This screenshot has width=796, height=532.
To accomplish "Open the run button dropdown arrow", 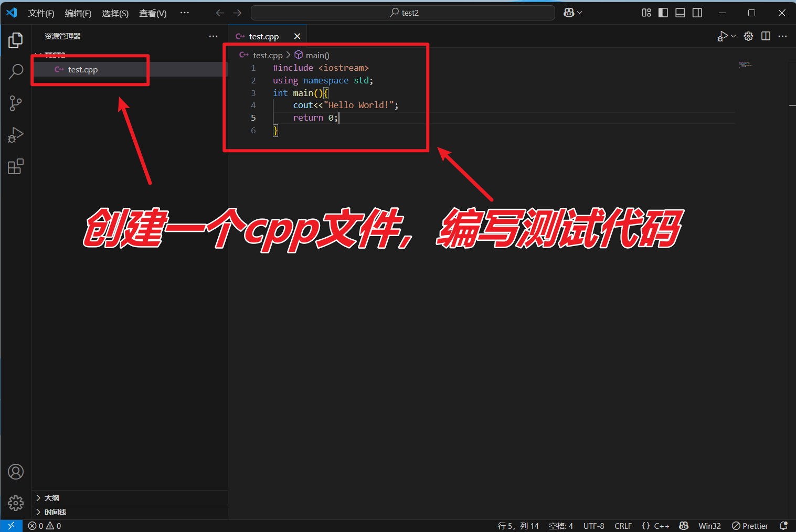I will pyautogui.click(x=733, y=36).
